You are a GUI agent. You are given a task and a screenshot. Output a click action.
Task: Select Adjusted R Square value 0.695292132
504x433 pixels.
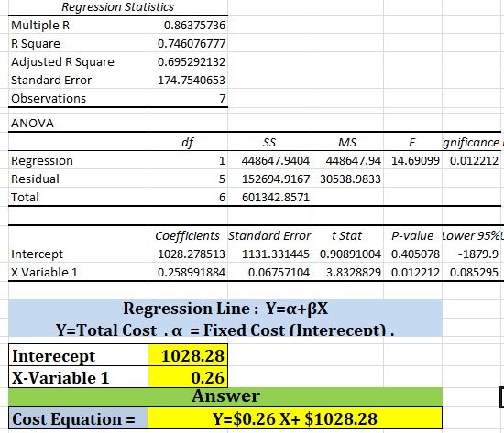188,61
